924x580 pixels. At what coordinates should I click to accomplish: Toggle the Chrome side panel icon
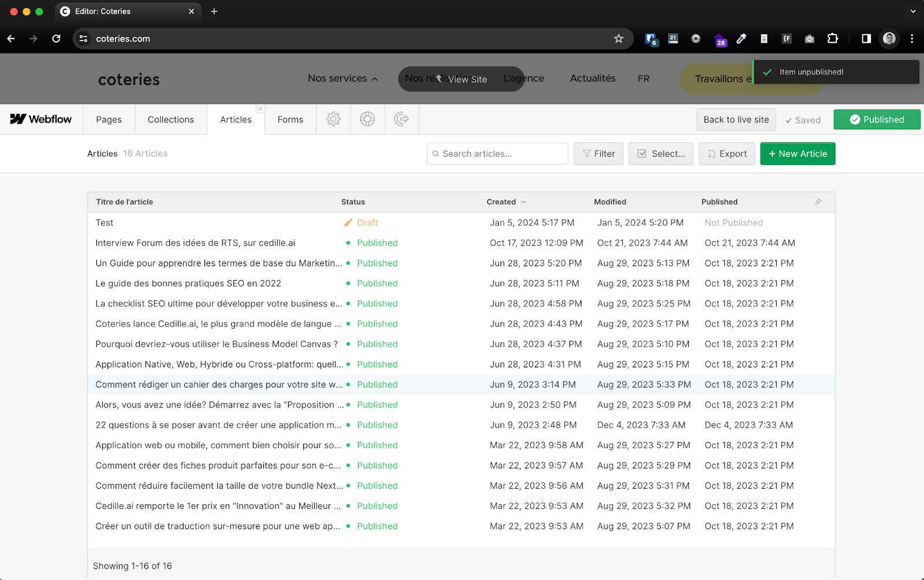click(x=866, y=39)
